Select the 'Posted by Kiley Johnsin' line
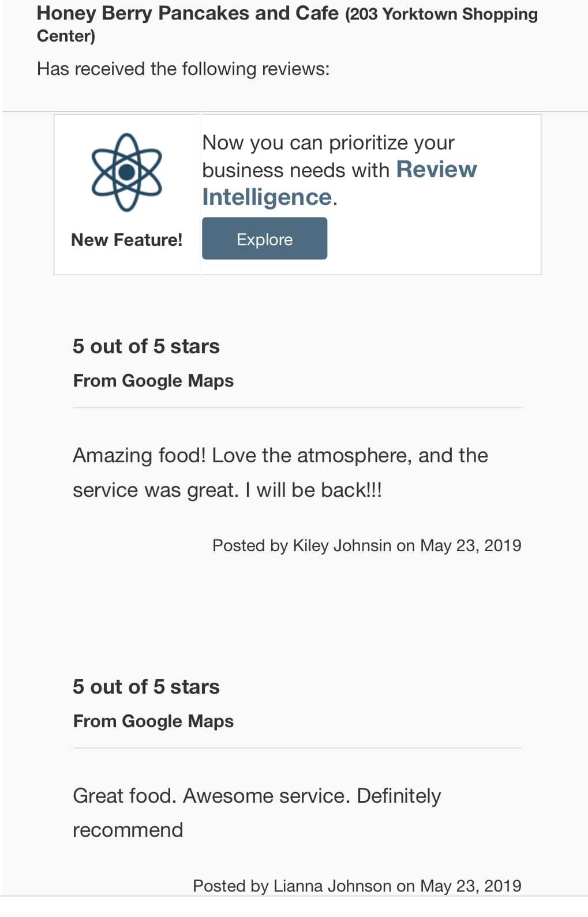This screenshot has height=917, width=588. click(x=366, y=545)
